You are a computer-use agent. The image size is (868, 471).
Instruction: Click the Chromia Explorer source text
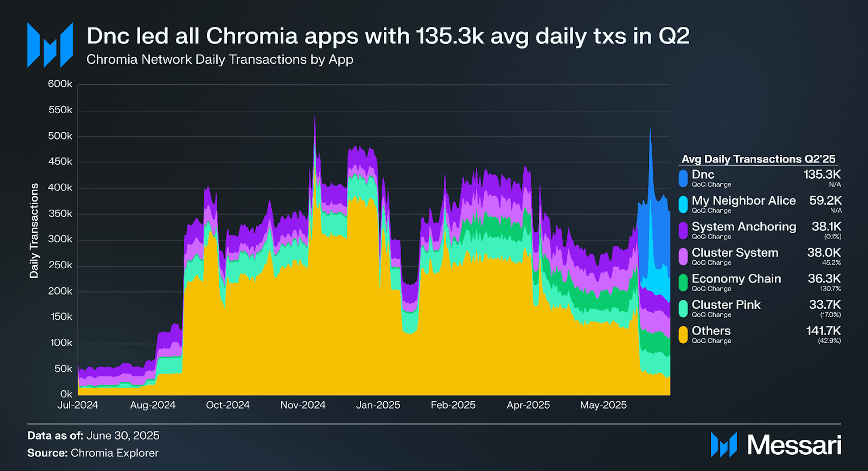click(x=114, y=453)
